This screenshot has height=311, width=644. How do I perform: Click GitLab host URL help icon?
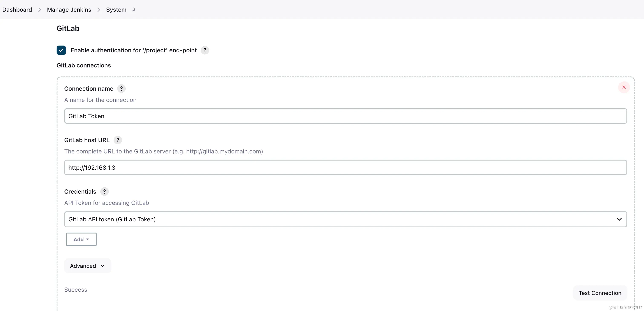pos(118,140)
